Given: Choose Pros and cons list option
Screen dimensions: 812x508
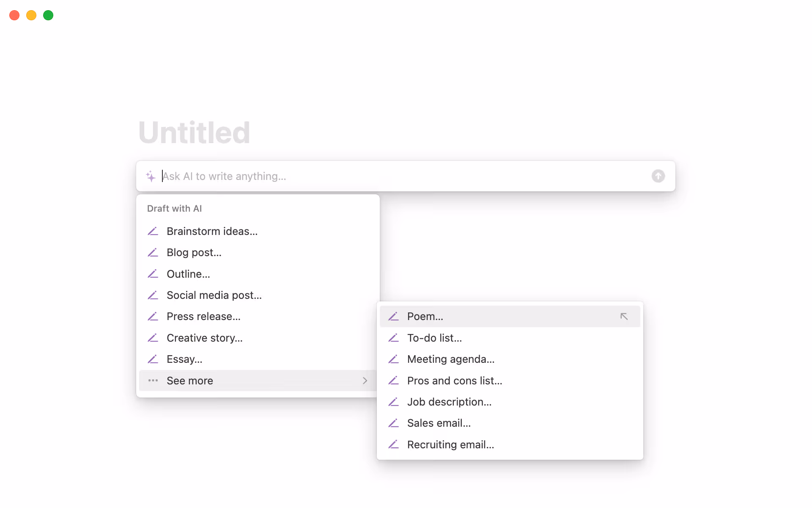Looking at the screenshot, I should [x=510, y=381].
